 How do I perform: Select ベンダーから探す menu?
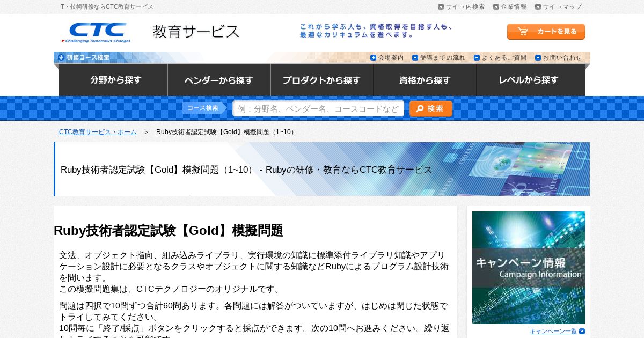(x=219, y=80)
